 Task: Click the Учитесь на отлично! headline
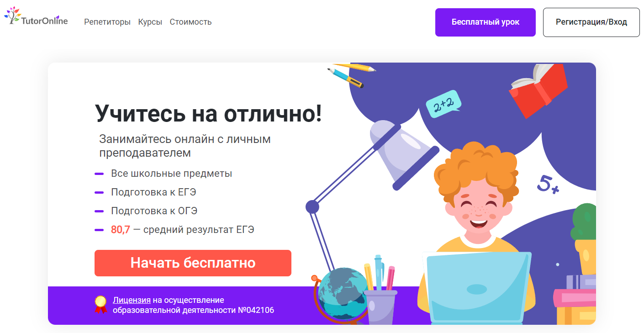[208, 113]
